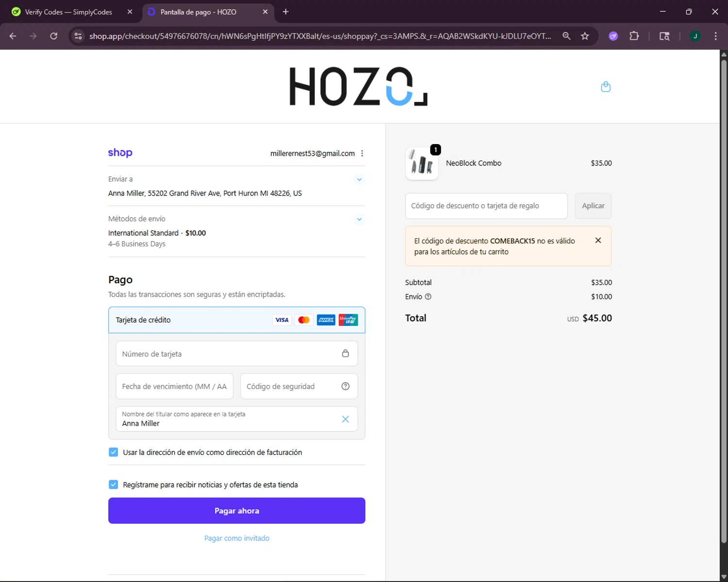Reload the current page
The image size is (728, 582).
click(x=53, y=36)
